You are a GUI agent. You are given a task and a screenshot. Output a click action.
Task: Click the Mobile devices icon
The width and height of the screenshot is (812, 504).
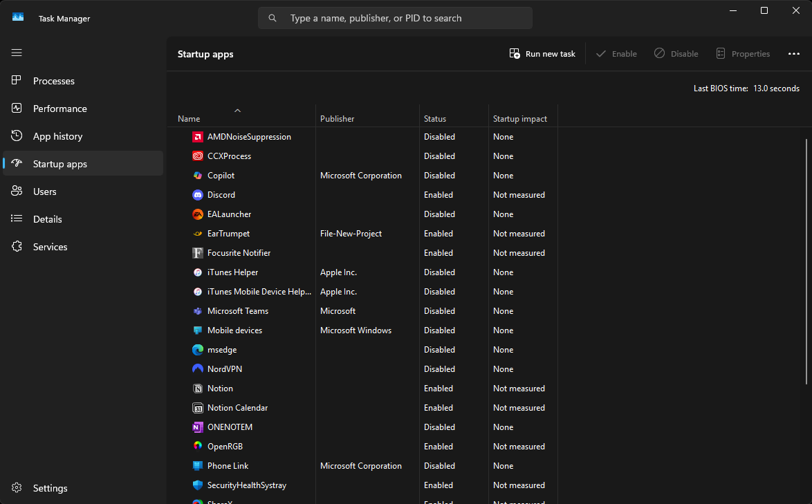coord(197,330)
